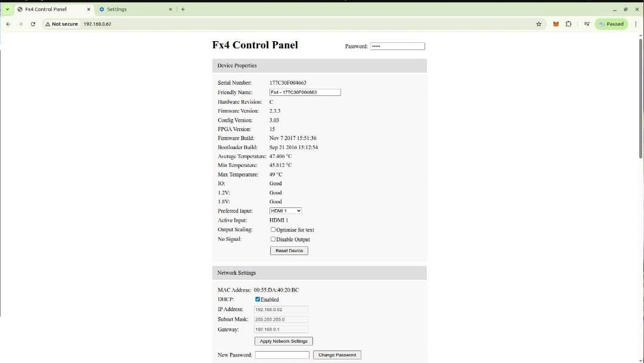Open the Preferred Input HDMI 1 dropdown

point(286,210)
